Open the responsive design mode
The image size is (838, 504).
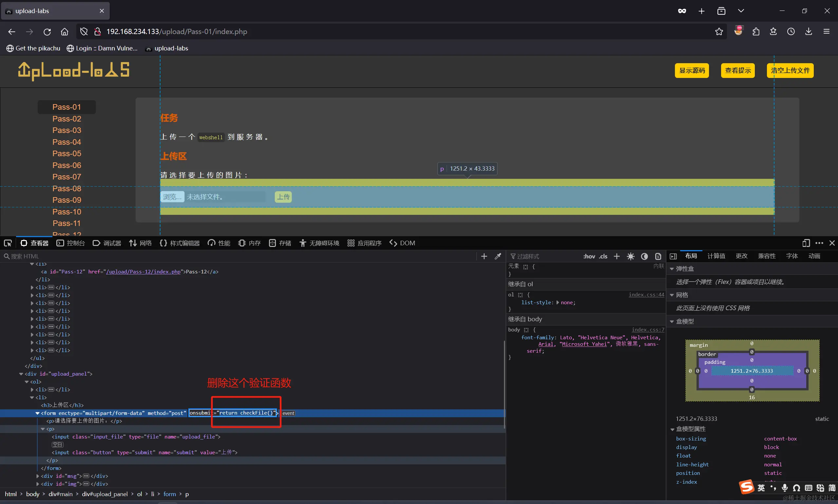(806, 243)
